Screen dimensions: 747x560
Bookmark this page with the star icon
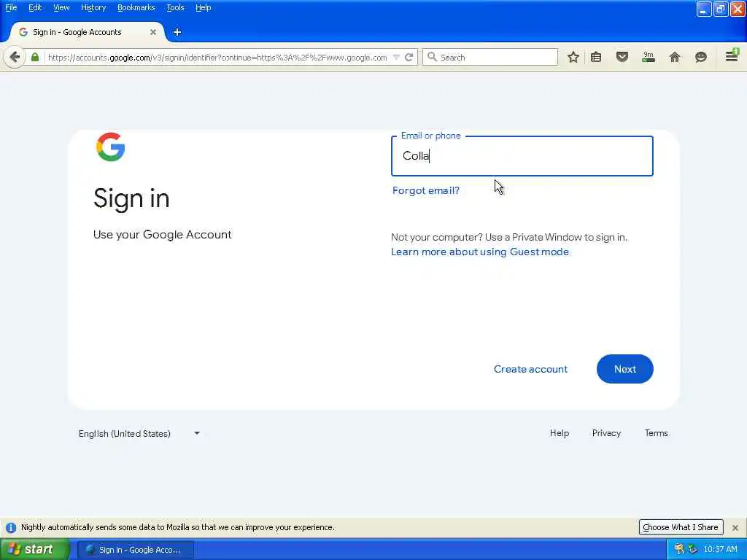tap(573, 57)
